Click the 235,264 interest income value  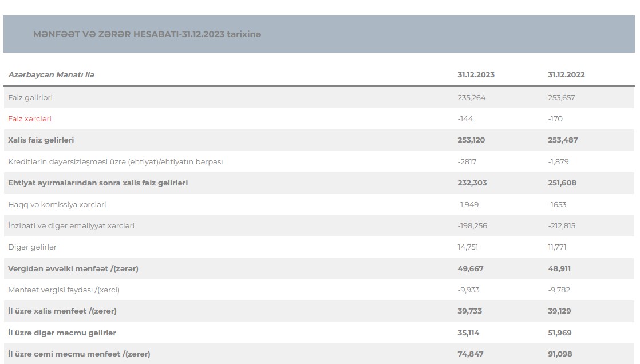472,98
